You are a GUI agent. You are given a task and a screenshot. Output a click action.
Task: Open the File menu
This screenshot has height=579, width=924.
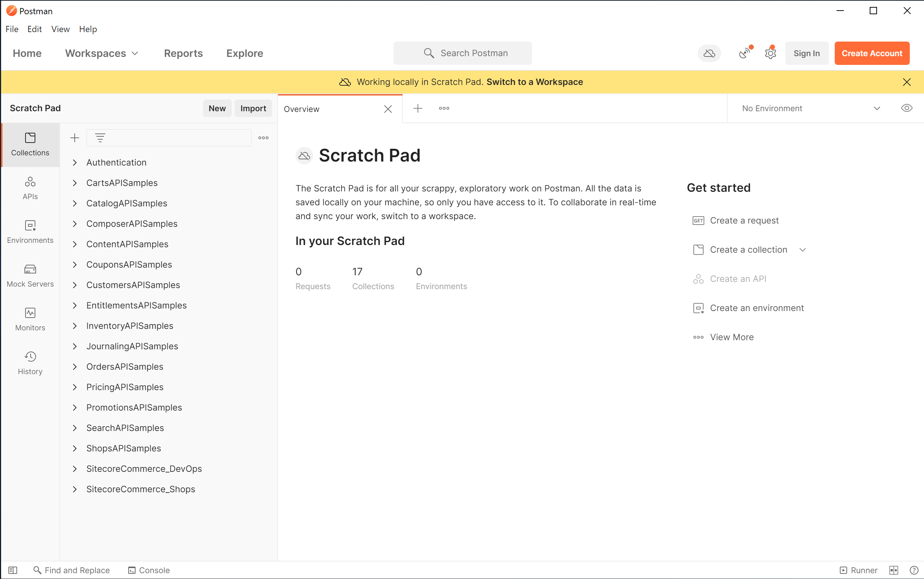(x=12, y=29)
